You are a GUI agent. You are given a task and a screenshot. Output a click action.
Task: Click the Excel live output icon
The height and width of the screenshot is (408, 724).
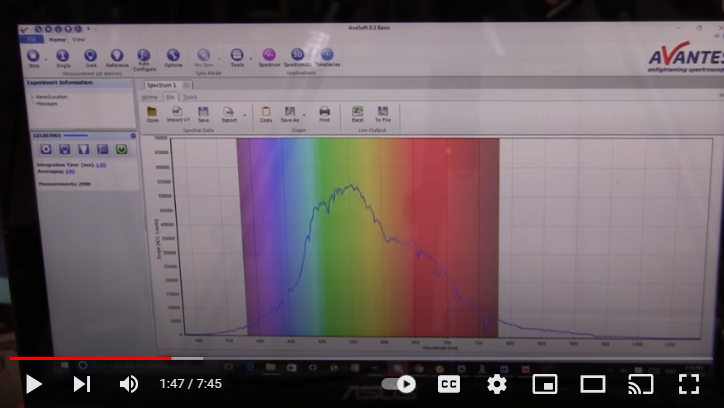coord(357,111)
